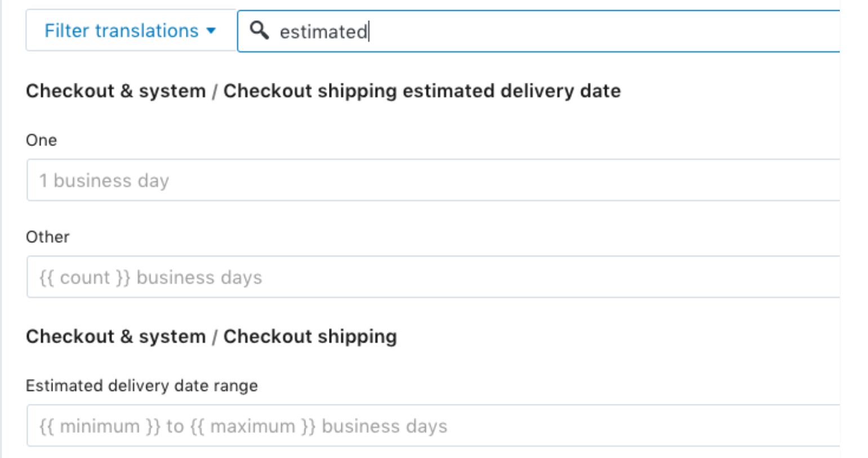Click the "{{ minimum }}" placeholder variable
This screenshot has width=868, height=458.
[x=100, y=426]
